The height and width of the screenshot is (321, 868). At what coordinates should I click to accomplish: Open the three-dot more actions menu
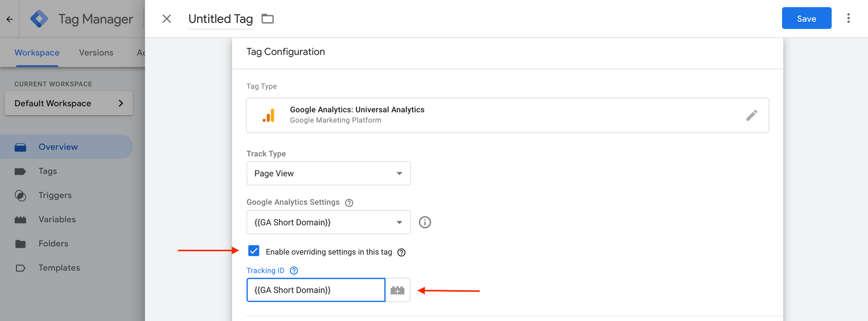tap(848, 18)
